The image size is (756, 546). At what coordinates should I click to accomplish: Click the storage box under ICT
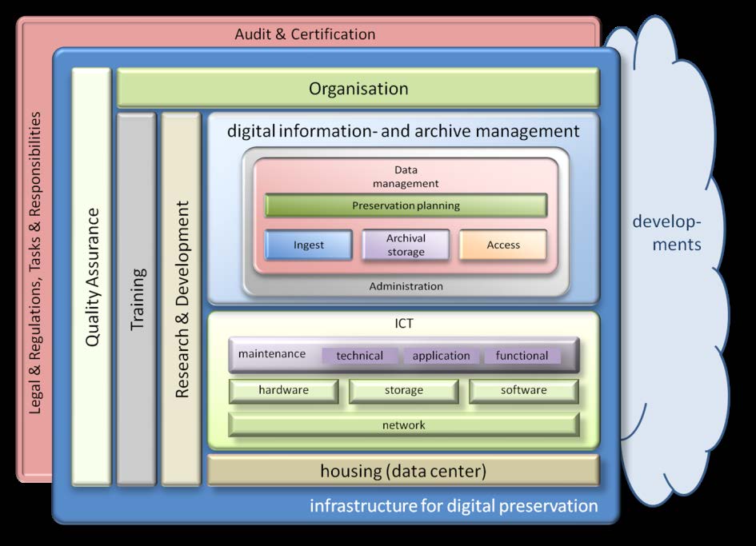tap(404, 391)
